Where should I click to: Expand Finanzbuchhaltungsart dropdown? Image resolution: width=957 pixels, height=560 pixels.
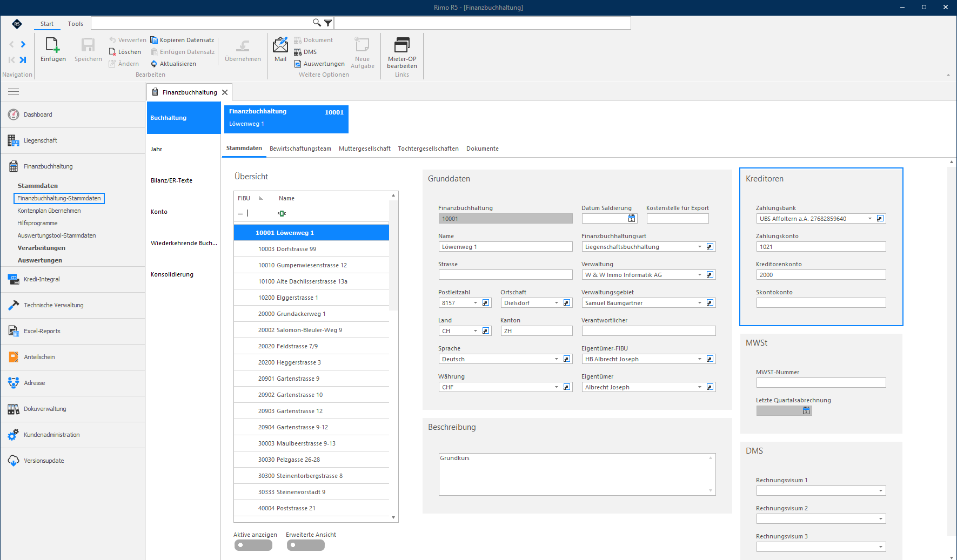(700, 247)
